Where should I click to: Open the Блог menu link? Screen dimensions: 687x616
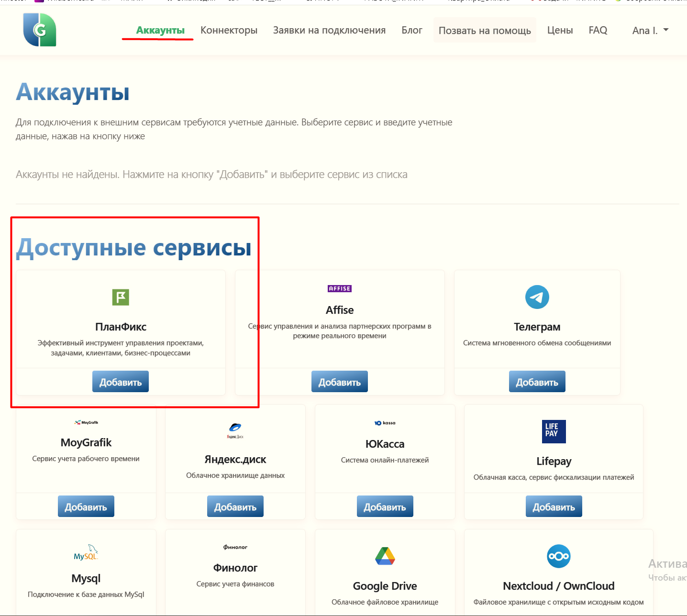[411, 30]
